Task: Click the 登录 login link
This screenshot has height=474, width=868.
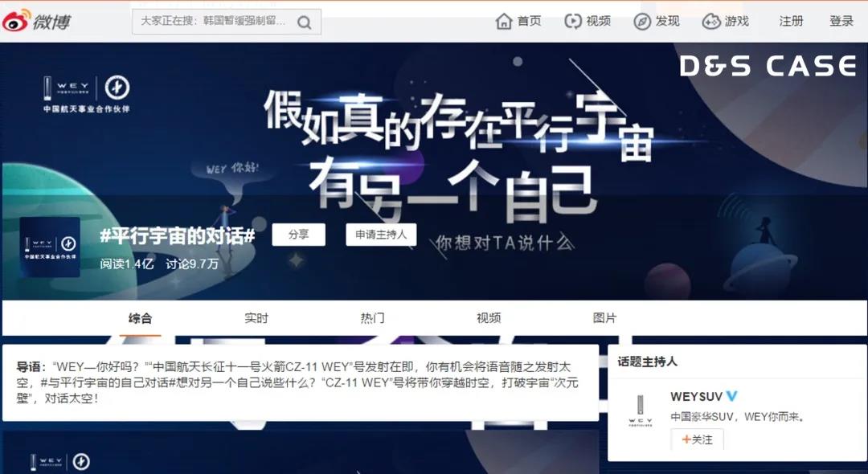Action: click(841, 21)
